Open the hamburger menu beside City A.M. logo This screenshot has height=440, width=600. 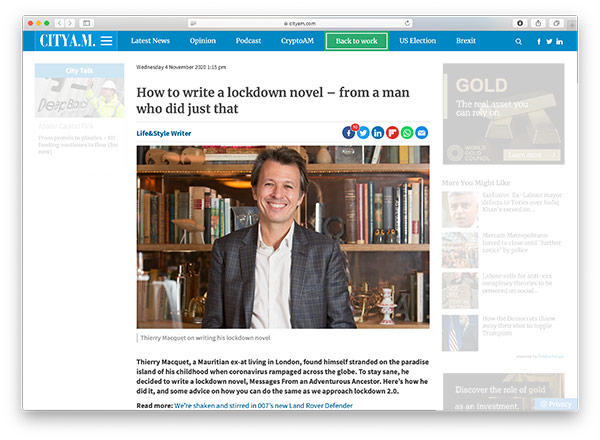click(106, 41)
